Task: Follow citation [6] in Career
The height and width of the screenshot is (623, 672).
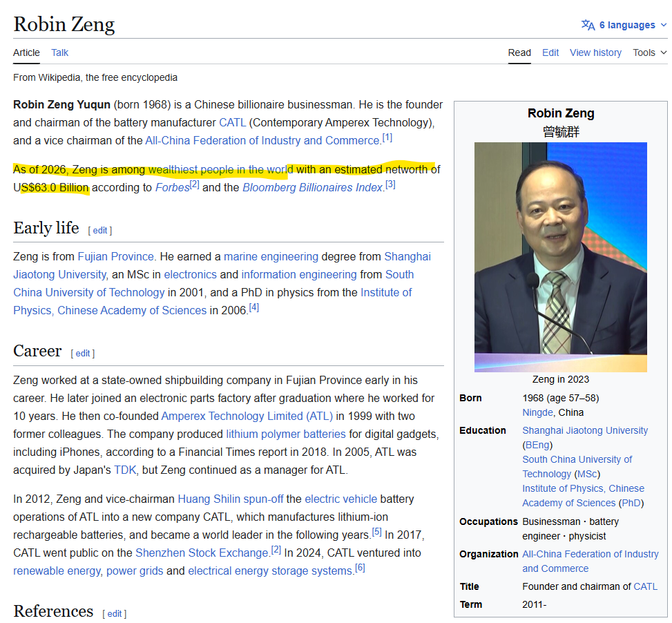Action: pyautogui.click(x=360, y=568)
